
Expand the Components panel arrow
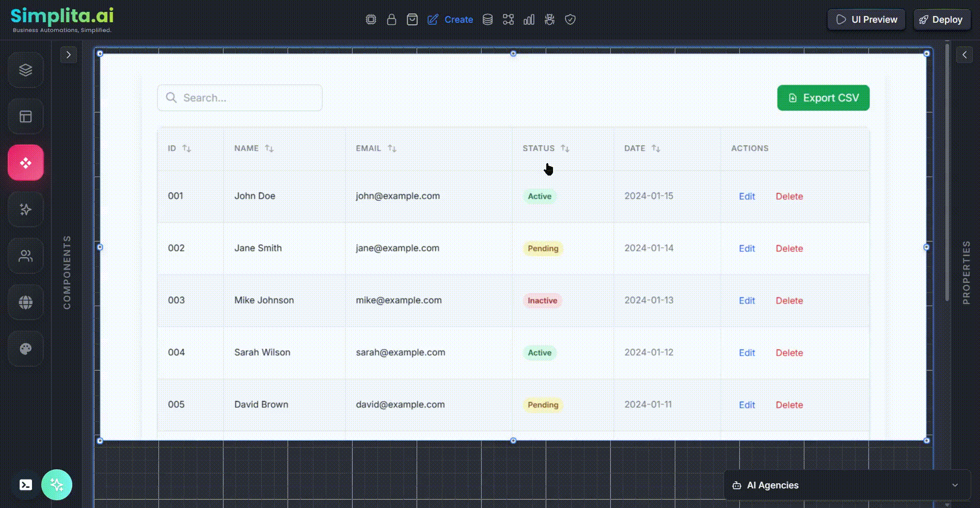pyautogui.click(x=69, y=55)
